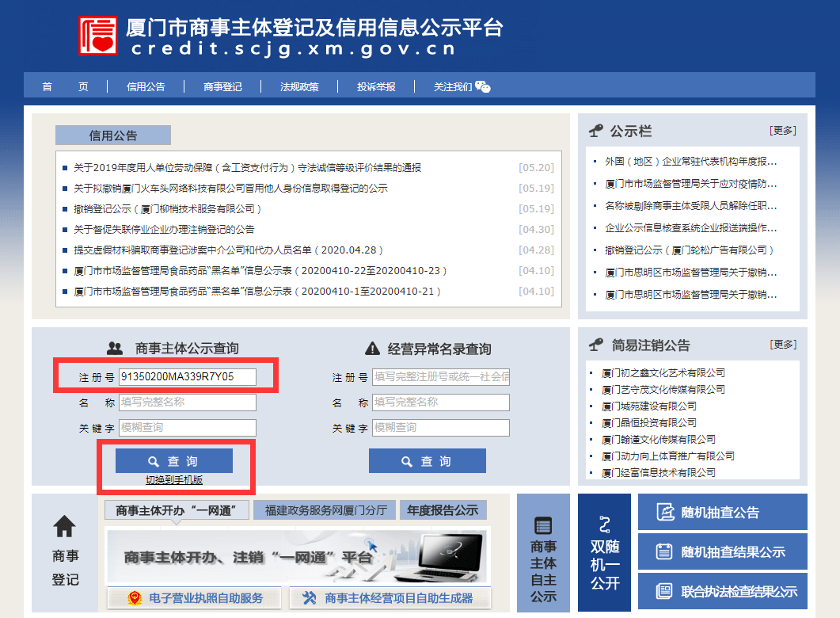840x618 pixels.
Task: Click the screen icon of 商事主体自主公示
Action: pos(542,524)
